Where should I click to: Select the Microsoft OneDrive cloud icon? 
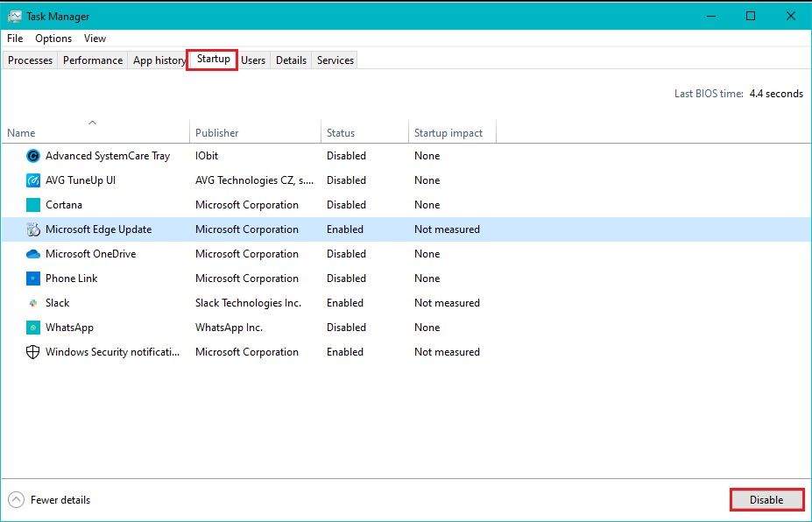[x=32, y=253]
